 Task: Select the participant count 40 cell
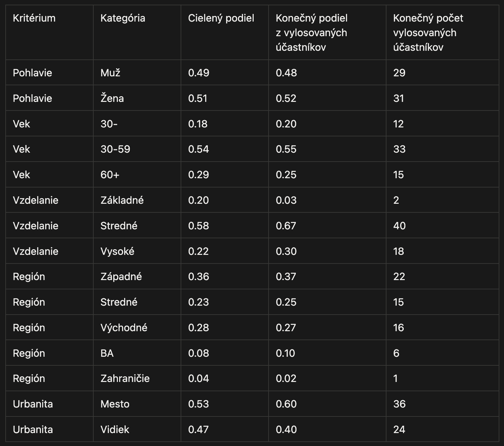399,226
